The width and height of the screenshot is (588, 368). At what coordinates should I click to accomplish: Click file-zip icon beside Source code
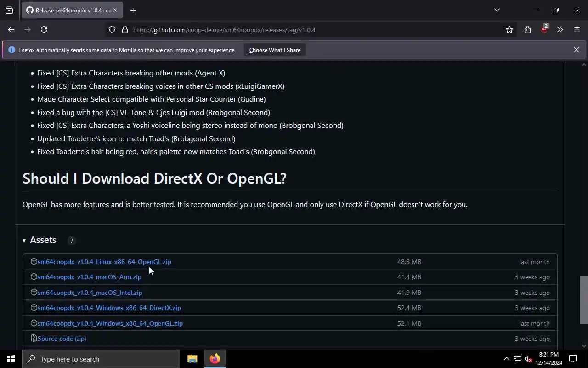pyautogui.click(x=34, y=338)
